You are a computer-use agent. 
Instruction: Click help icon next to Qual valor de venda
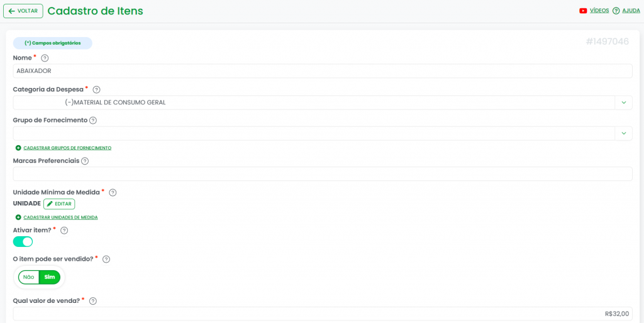(93, 301)
